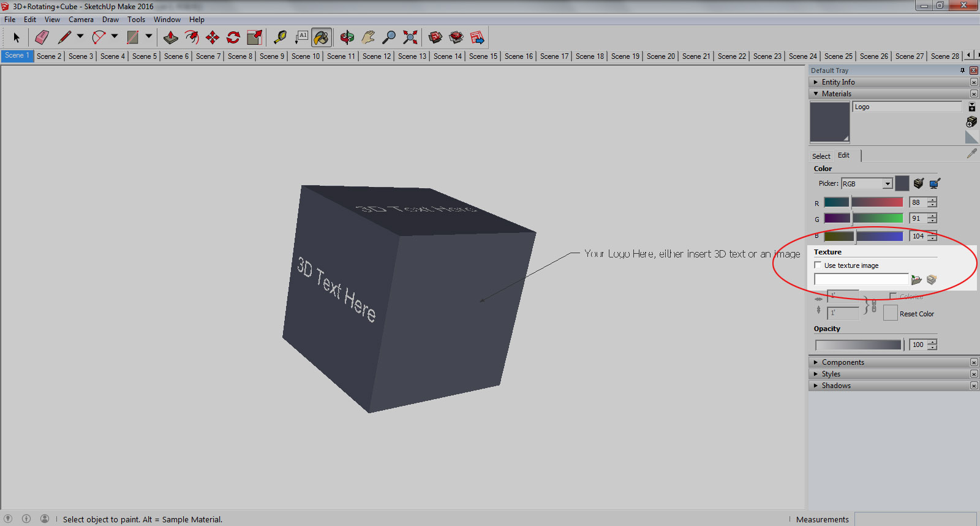Switch to the Scene 5 tab
The image size is (980, 526).
coord(145,56)
